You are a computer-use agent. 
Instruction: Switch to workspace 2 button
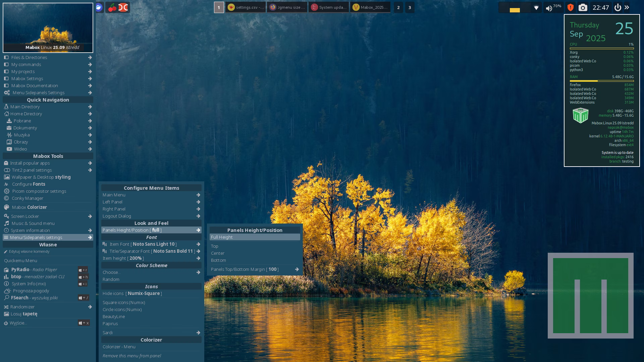click(398, 7)
